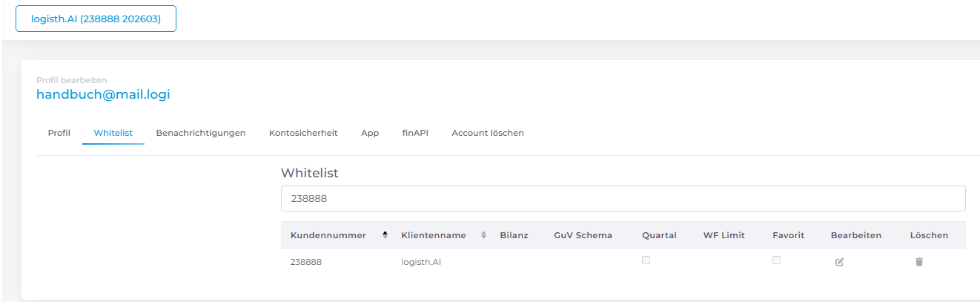Click the Klientenname column header
980x302 pixels.
[434, 235]
